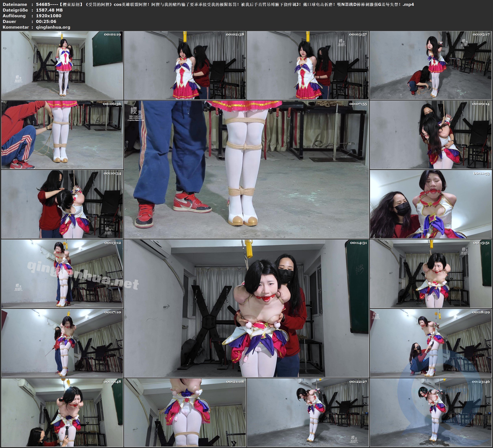493x448 pixels.
Task: Open the thumbnail stamped 00:05:17
Action: pos(431,65)
